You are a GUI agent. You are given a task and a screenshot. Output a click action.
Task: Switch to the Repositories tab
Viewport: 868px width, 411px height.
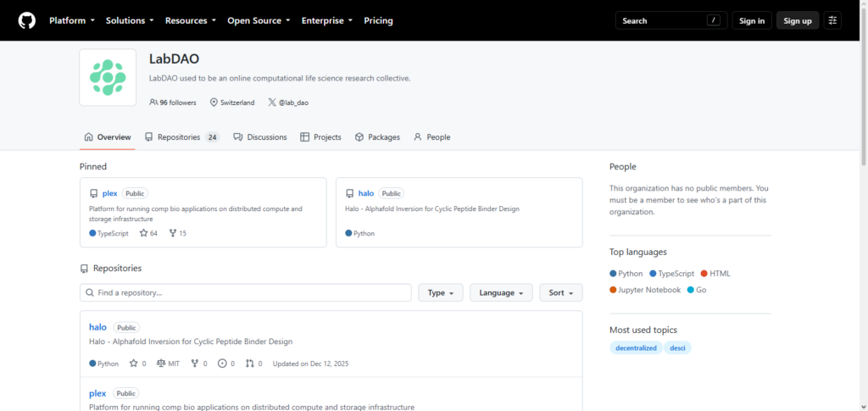pos(182,137)
